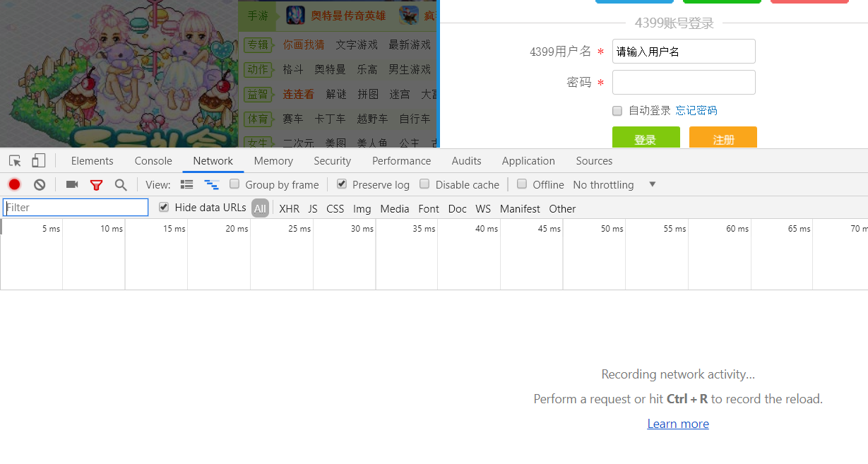868x464 pixels.
Task: Click the 文字游戏 link
Action: click(x=357, y=45)
